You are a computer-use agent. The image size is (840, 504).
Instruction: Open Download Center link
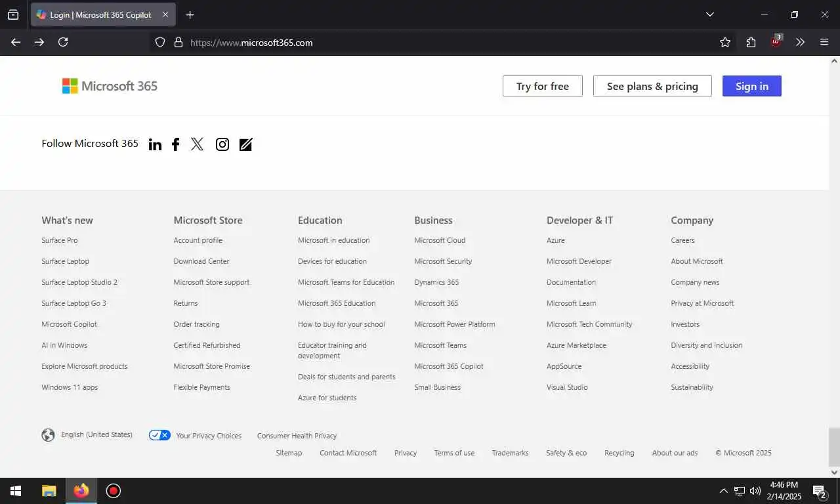(201, 261)
